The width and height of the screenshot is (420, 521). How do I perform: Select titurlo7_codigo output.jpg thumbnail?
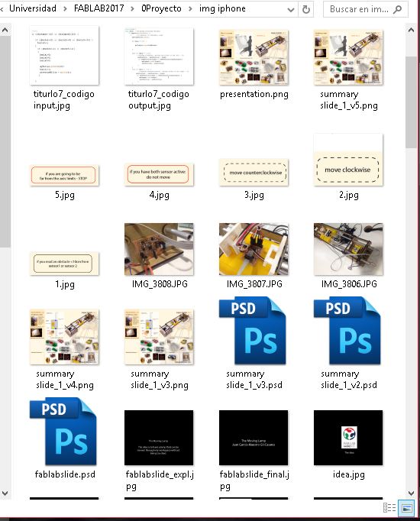tap(159, 57)
